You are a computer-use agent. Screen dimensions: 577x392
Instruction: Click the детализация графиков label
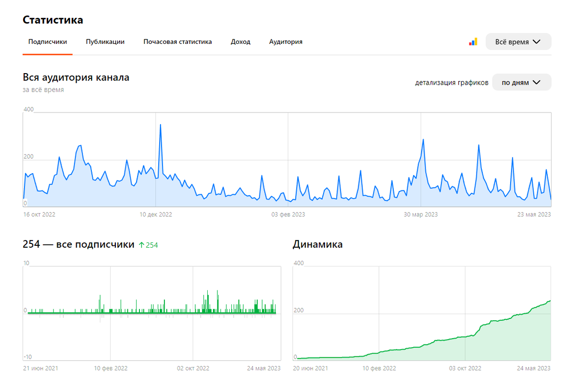click(x=452, y=82)
